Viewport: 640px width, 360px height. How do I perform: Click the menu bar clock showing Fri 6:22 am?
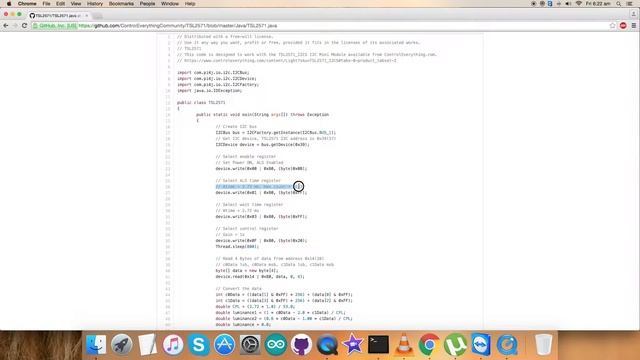598,4
